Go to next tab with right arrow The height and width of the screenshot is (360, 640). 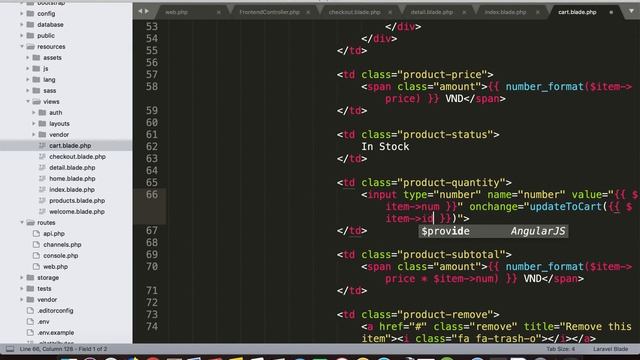click(147, 11)
